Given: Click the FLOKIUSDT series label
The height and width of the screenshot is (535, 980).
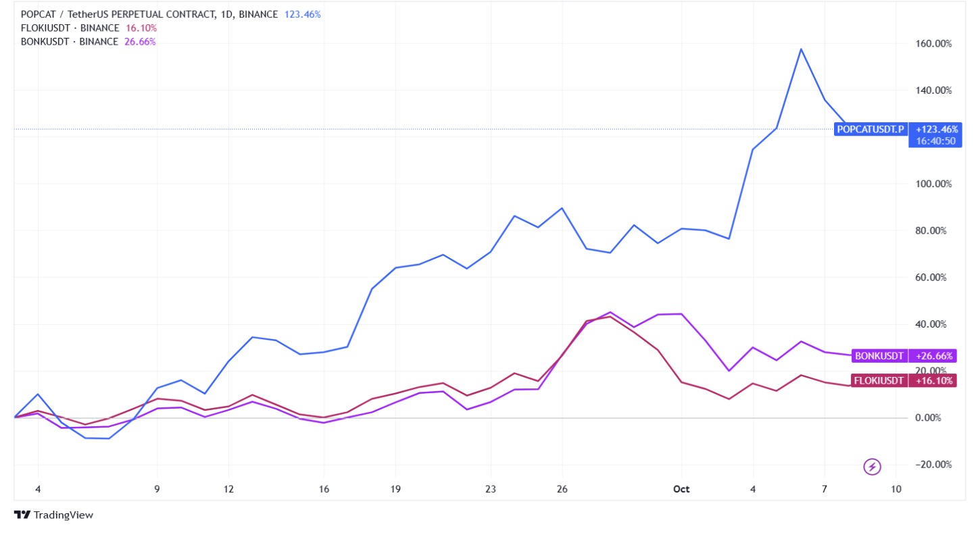Looking at the screenshot, I should coord(879,381).
